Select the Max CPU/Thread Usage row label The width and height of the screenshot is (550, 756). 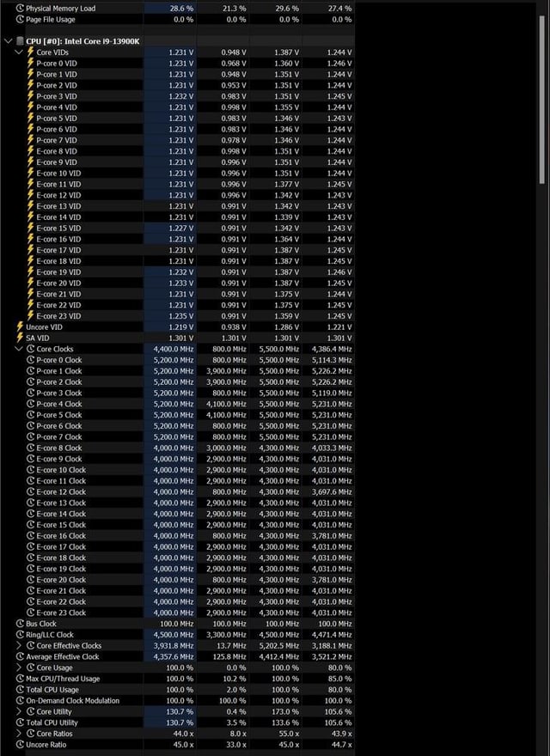(x=63, y=679)
